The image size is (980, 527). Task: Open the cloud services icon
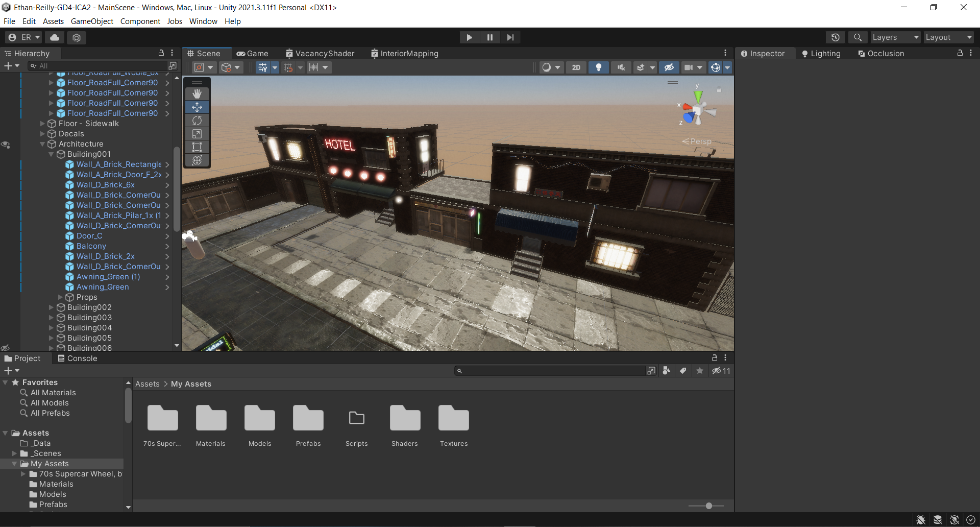pyautogui.click(x=55, y=37)
